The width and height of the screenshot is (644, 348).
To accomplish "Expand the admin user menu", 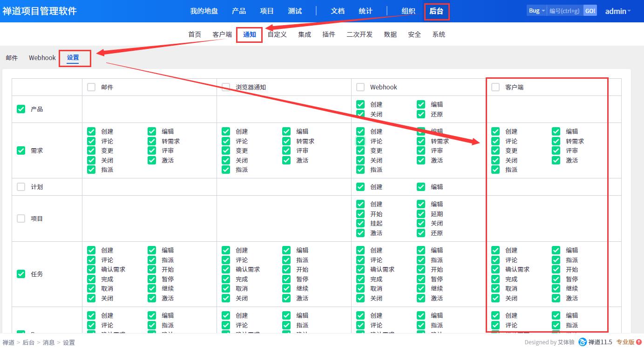I will coord(617,11).
